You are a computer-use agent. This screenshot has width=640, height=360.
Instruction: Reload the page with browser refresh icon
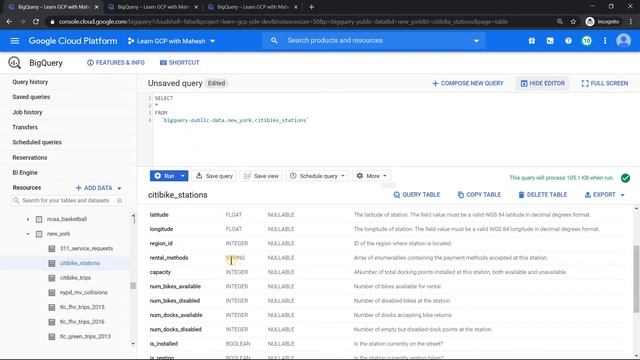[x=36, y=22]
